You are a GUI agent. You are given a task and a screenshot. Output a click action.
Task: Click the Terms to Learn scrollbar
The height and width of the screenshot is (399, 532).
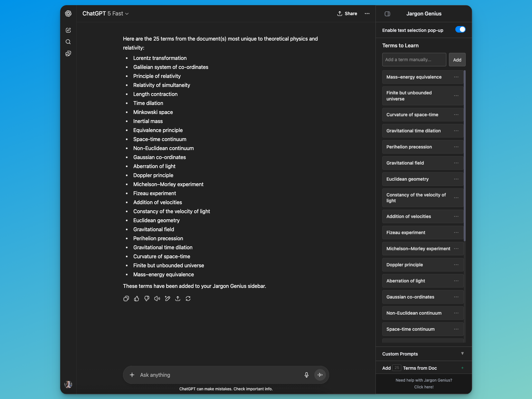pos(464,155)
